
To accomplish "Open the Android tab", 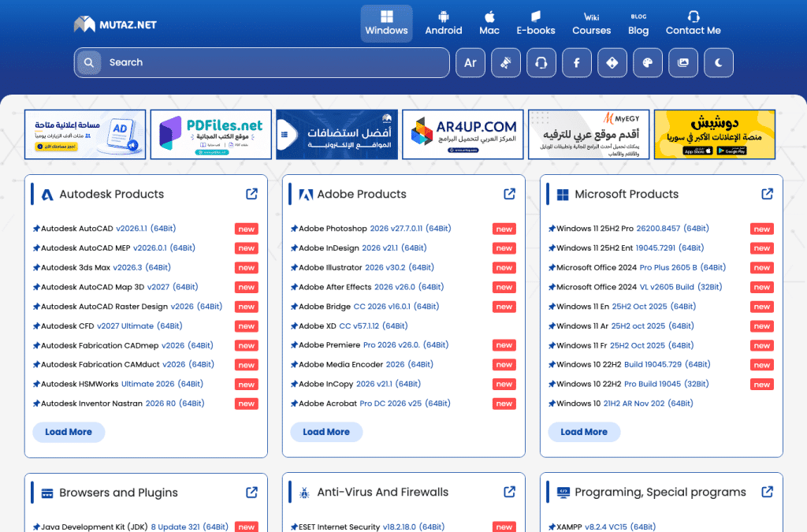I will [x=444, y=24].
